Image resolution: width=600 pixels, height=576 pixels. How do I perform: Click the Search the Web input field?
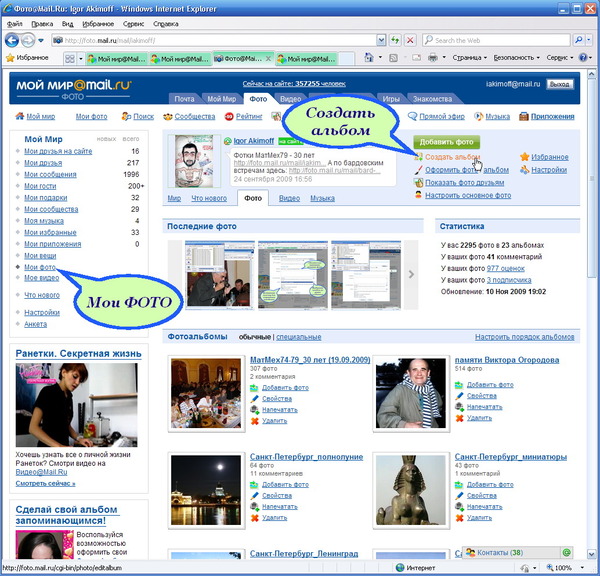click(496, 40)
